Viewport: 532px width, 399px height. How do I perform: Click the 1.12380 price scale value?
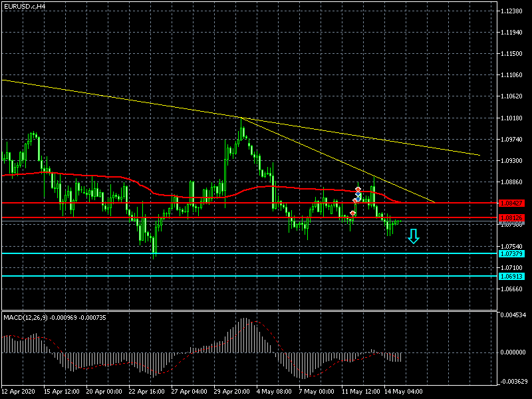click(513, 12)
